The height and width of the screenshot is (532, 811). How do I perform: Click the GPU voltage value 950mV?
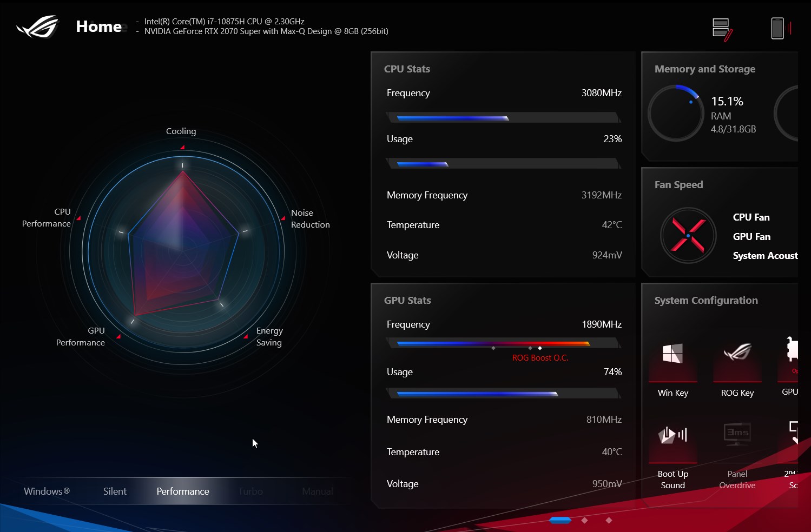click(607, 484)
